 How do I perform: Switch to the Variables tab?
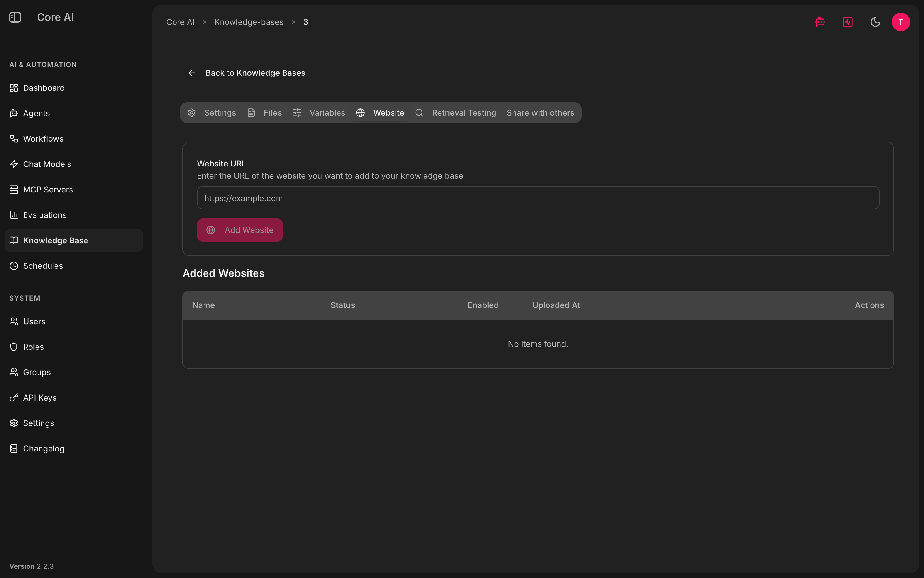pyautogui.click(x=319, y=113)
